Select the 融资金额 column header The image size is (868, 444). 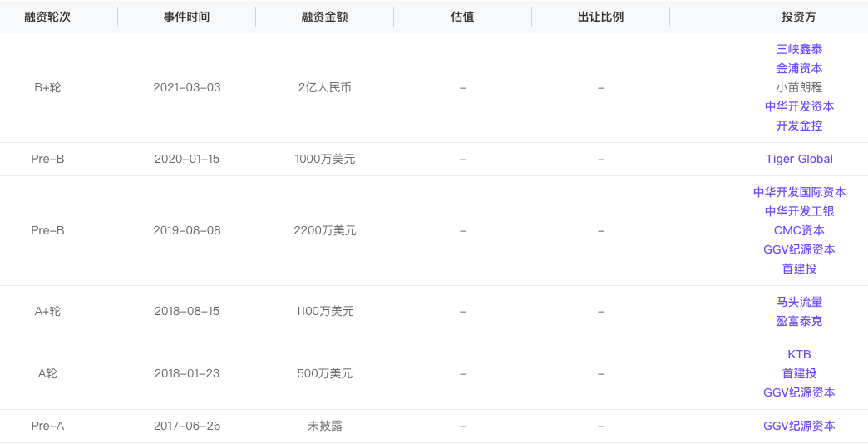tap(324, 17)
